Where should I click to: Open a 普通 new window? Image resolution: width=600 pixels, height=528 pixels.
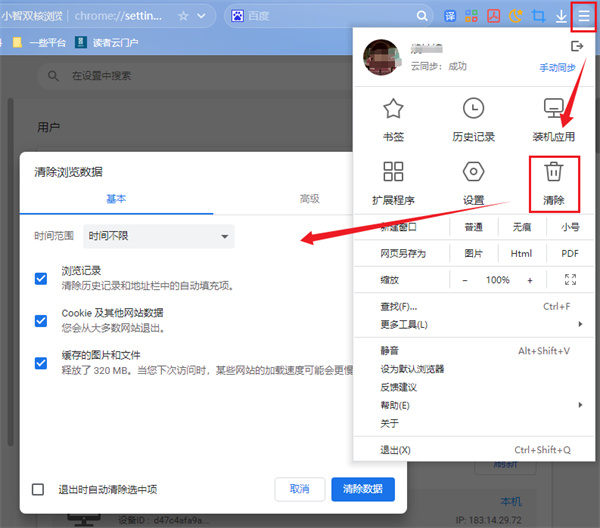473,227
